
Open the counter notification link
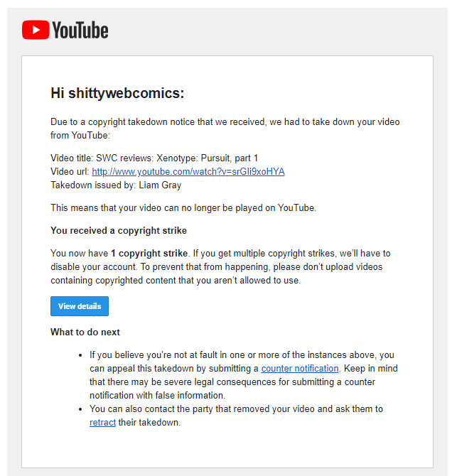(300, 368)
